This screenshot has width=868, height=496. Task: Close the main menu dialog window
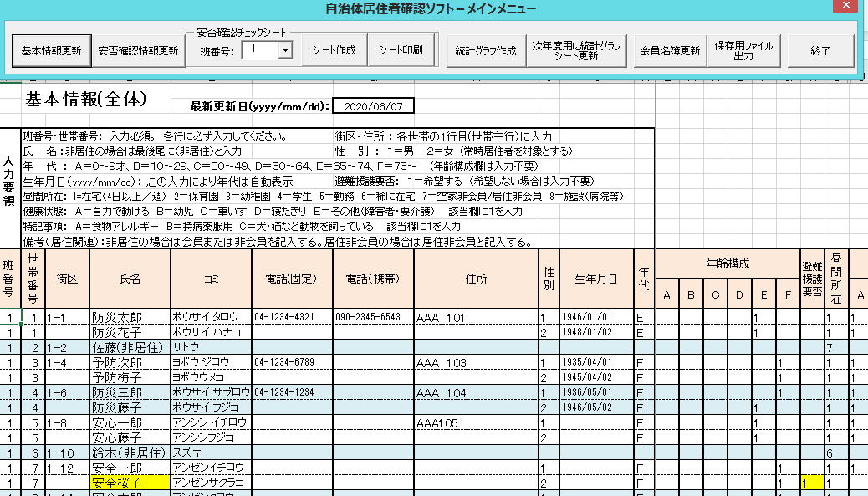845,9
